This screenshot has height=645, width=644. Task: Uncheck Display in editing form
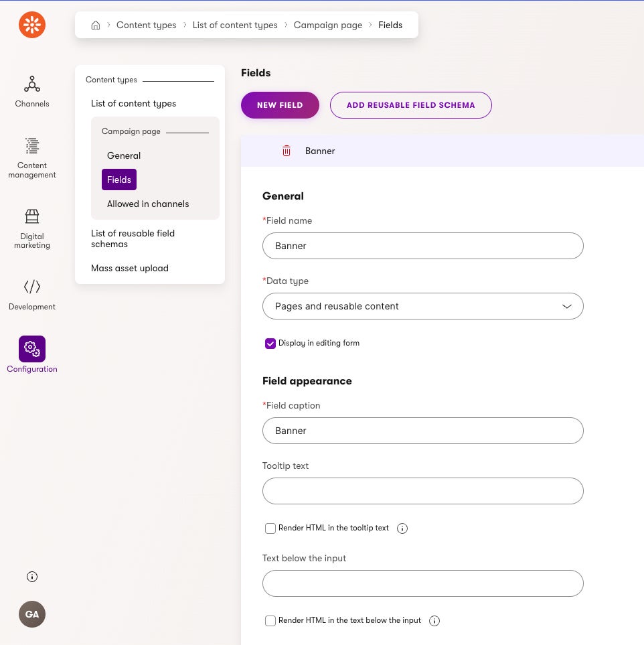click(x=270, y=344)
